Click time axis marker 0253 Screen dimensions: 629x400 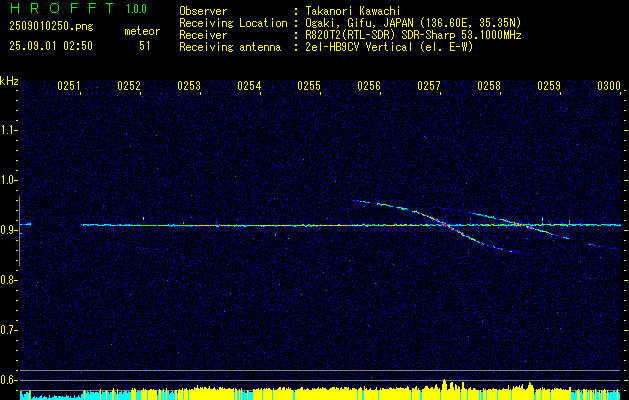click(x=189, y=86)
